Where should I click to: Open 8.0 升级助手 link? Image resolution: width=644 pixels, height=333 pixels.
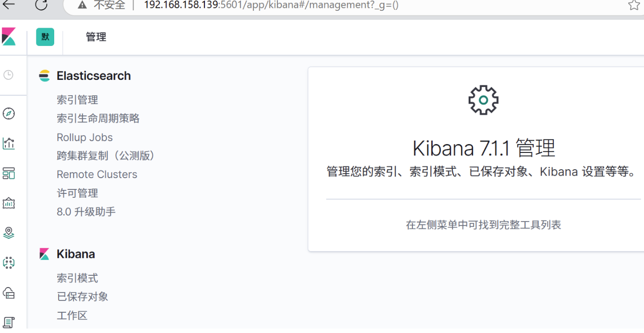(x=86, y=212)
